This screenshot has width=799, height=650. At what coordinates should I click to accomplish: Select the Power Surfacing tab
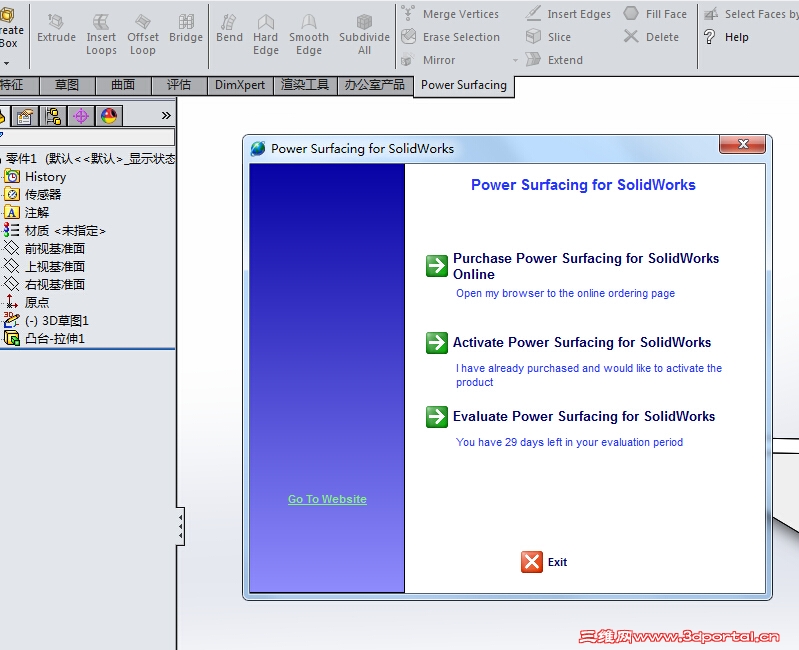coord(464,86)
